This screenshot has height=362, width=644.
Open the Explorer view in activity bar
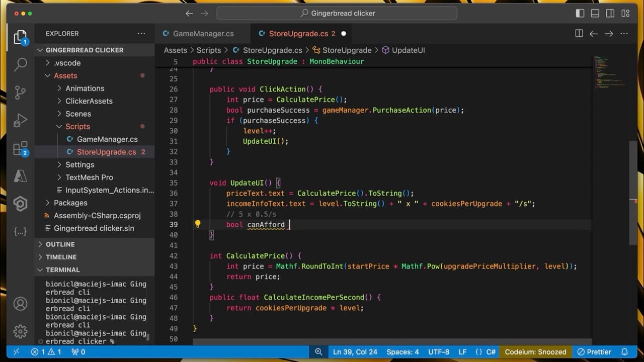[x=20, y=37]
